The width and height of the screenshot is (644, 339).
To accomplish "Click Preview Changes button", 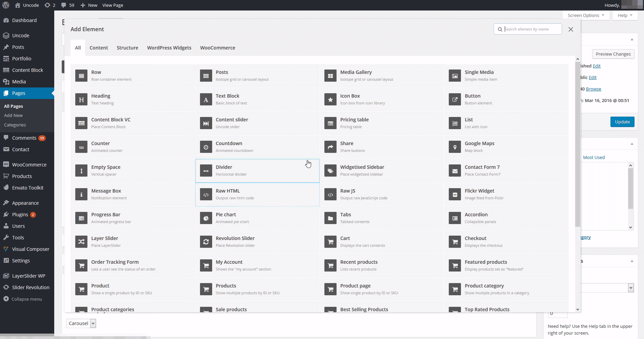I will tap(613, 54).
